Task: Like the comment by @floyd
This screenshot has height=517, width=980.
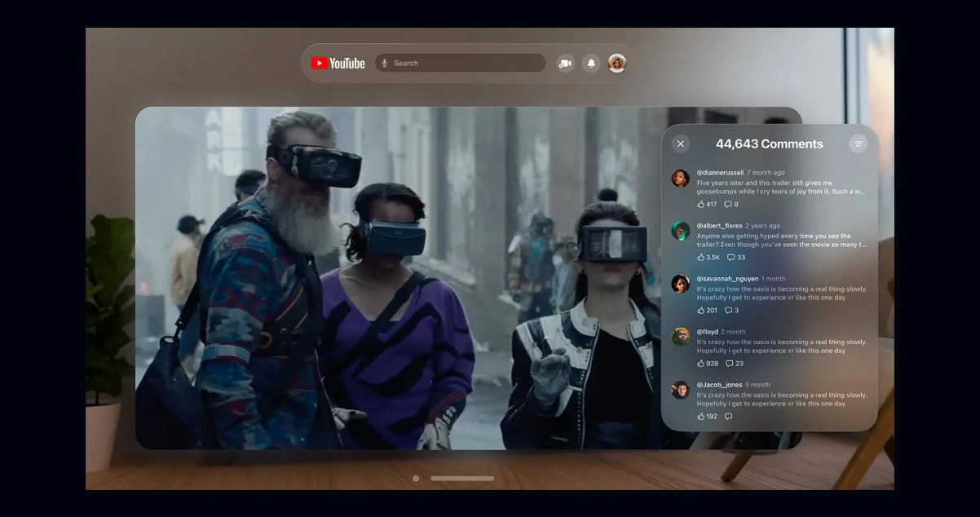Action: pos(701,364)
